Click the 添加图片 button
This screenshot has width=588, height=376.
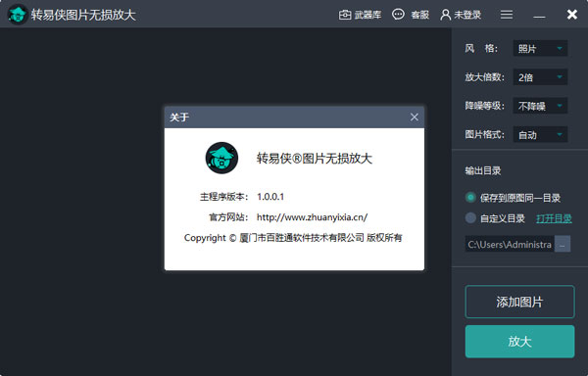click(x=519, y=302)
